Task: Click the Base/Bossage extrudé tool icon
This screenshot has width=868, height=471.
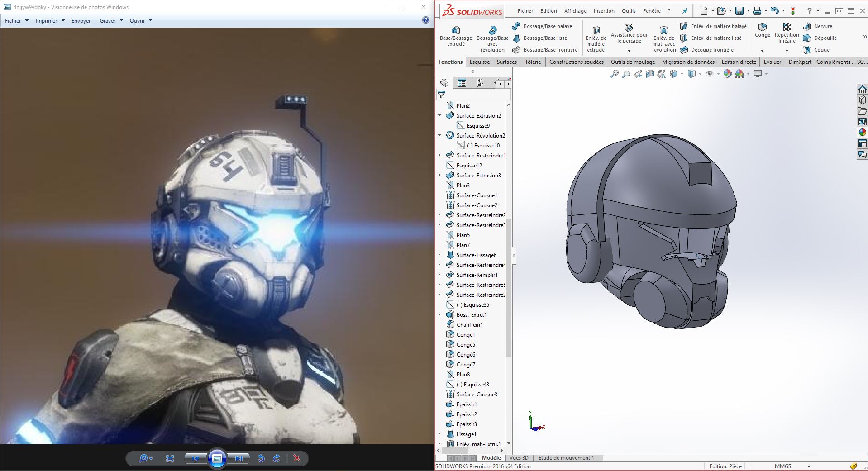Action: (x=456, y=30)
